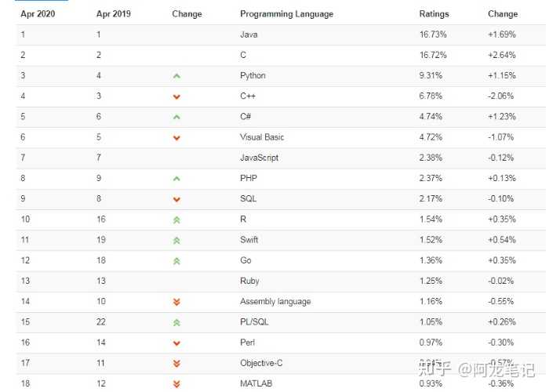Click the green up arrow beside C#
The width and height of the screenshot is (549, 392).
(176, 118)
